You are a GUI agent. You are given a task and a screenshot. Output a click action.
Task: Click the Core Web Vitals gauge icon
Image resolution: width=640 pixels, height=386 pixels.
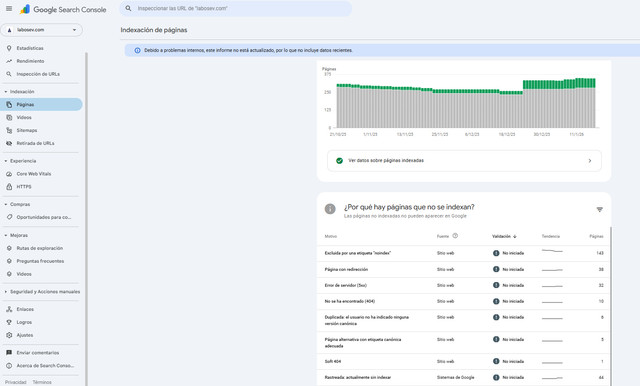(9, 174)
